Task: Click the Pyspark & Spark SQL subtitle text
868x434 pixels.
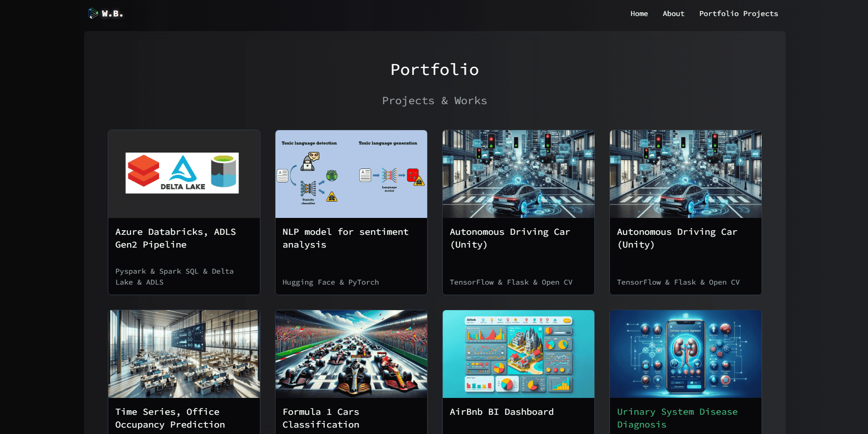Action: click(175, 277)
